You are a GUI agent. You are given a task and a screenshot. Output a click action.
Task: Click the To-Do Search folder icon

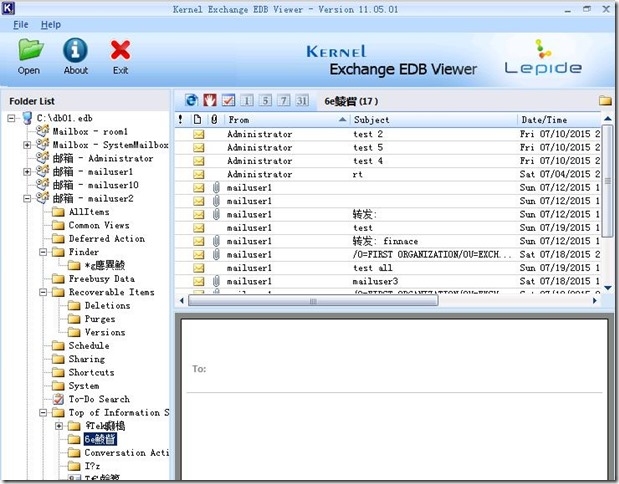click(58, 399)
